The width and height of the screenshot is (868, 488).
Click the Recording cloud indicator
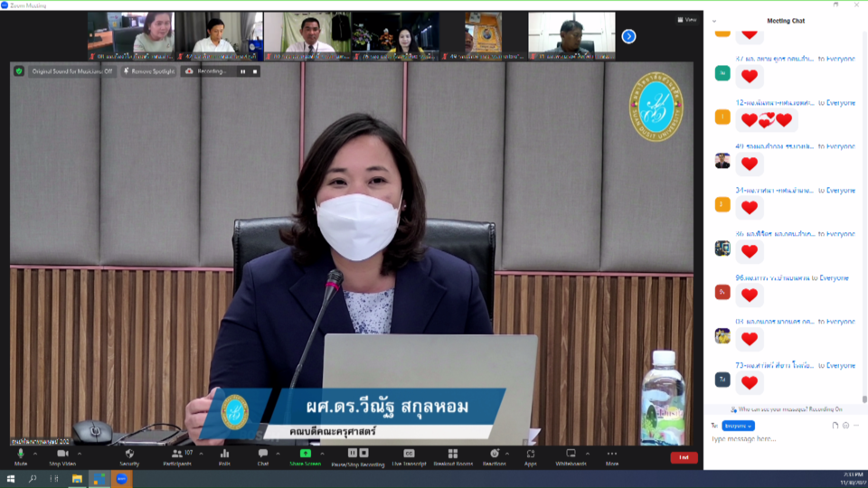(206, 71)
